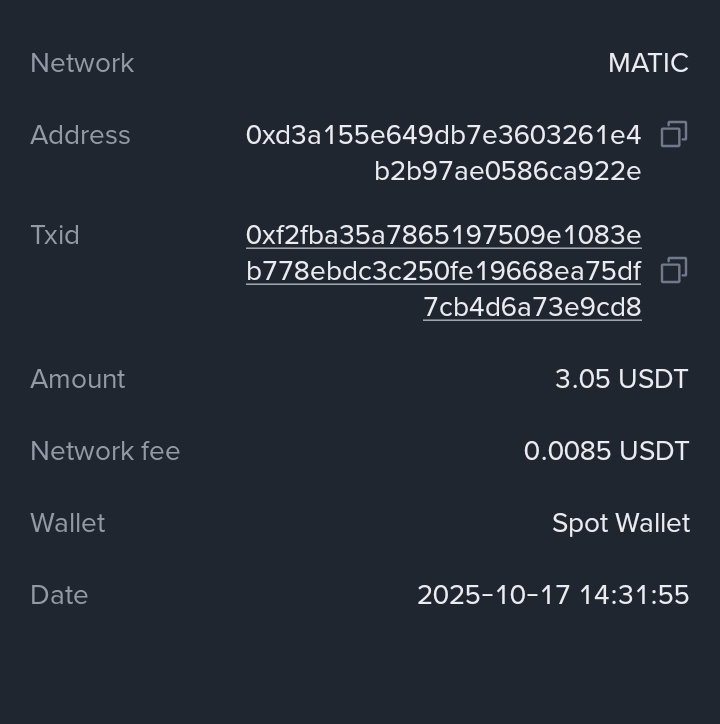Click the Amount label
Screen dimensions: 720x724
[x=78, y=379]
